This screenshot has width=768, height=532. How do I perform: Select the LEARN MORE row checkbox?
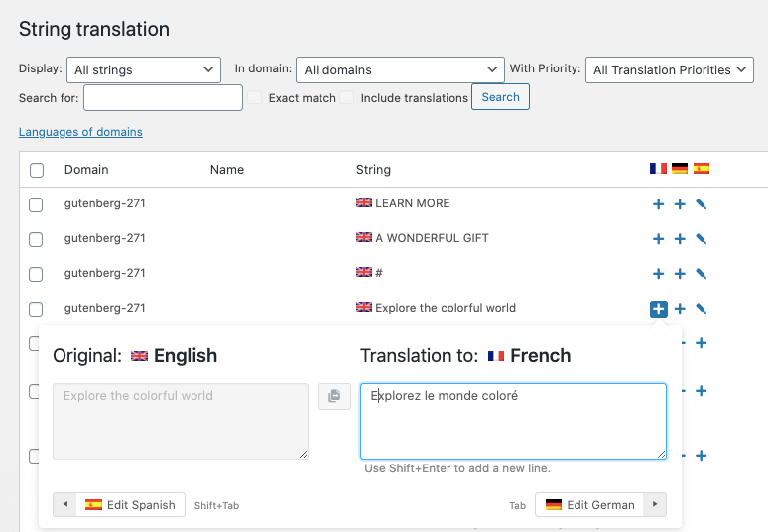(x=37, y=204)
